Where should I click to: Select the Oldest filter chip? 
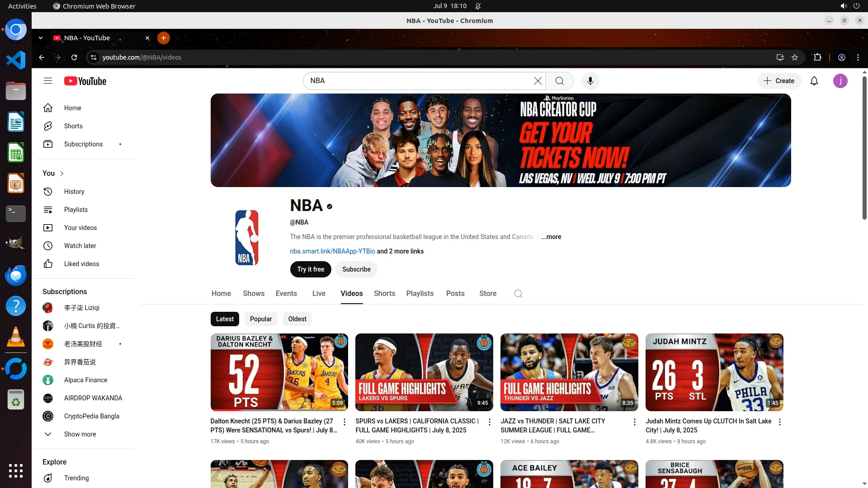click(x=297, y=319)
